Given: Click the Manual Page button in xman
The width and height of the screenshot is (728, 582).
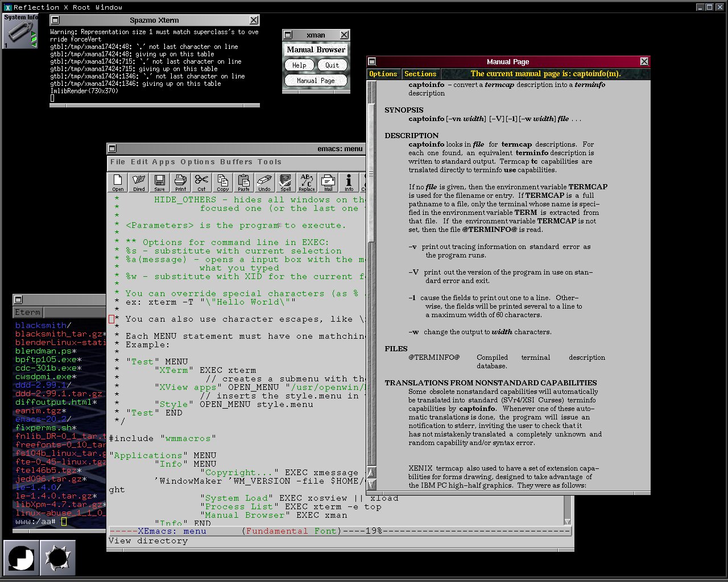Looking at the screenshot, I should click(x=316, y=81).
